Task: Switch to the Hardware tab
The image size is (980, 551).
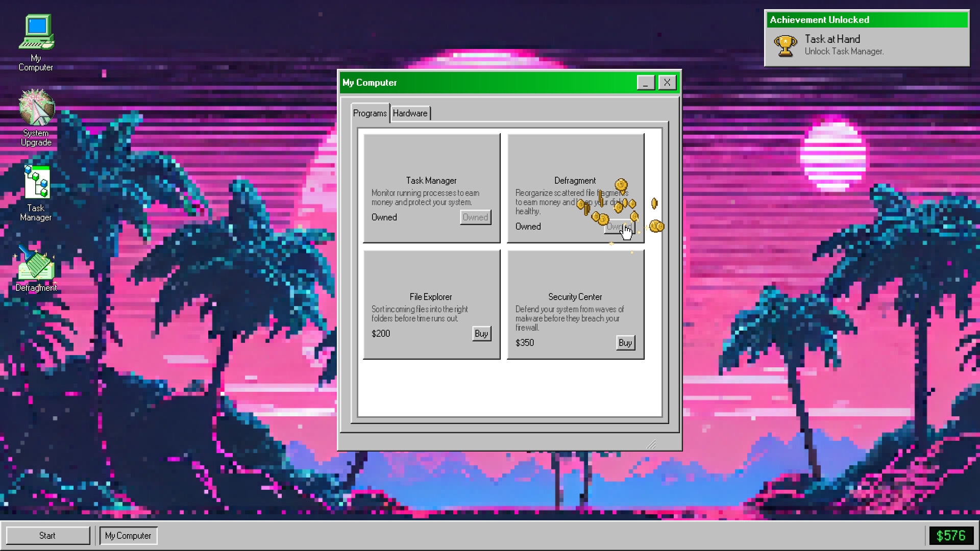Action: pos(410,113)
